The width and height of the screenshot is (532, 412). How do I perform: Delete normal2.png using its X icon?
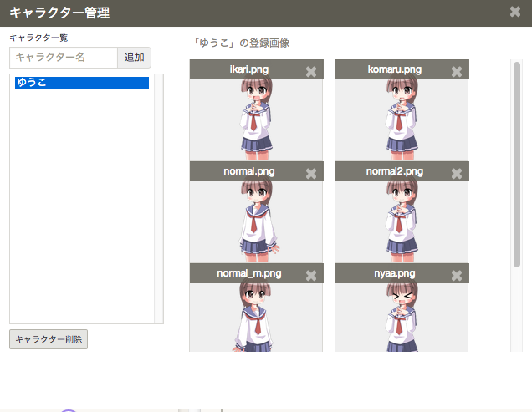click(457, 174)
